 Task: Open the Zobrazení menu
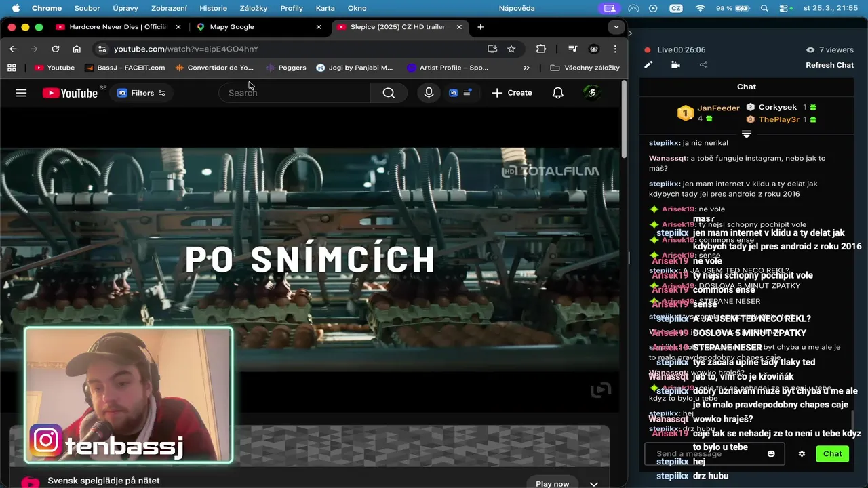pos(170,8)
